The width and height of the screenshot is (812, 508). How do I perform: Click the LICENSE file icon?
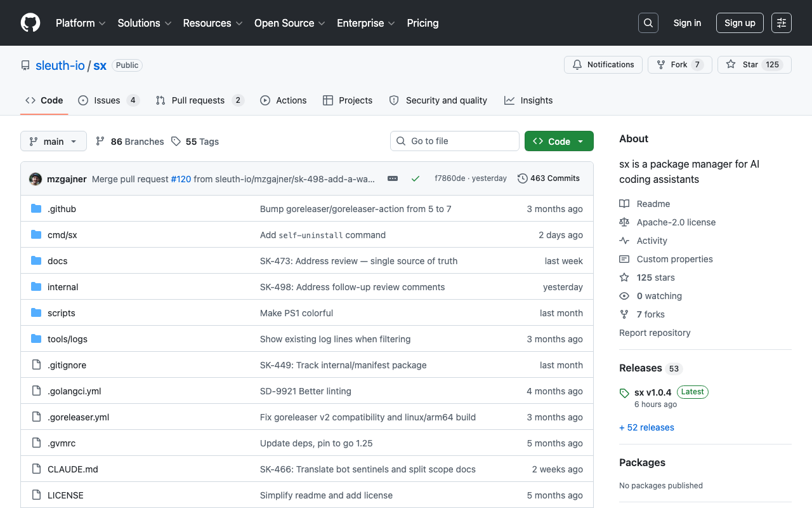(x=36, y=495)
